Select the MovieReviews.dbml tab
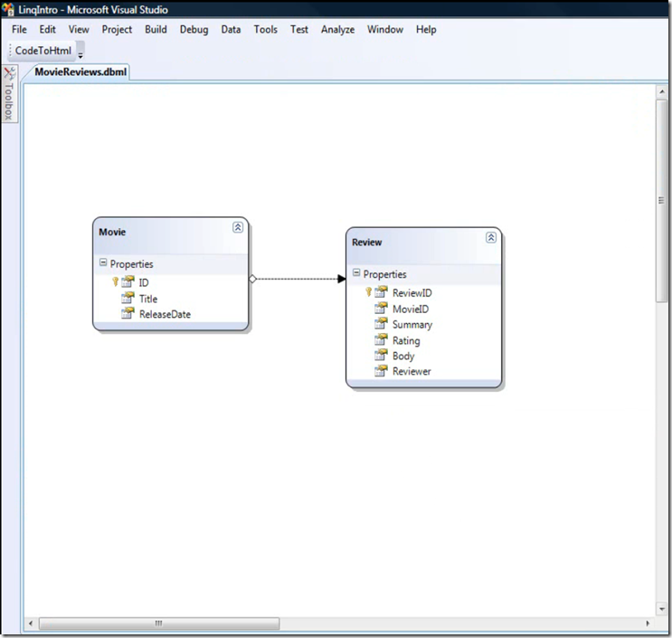 coord(80,71)
